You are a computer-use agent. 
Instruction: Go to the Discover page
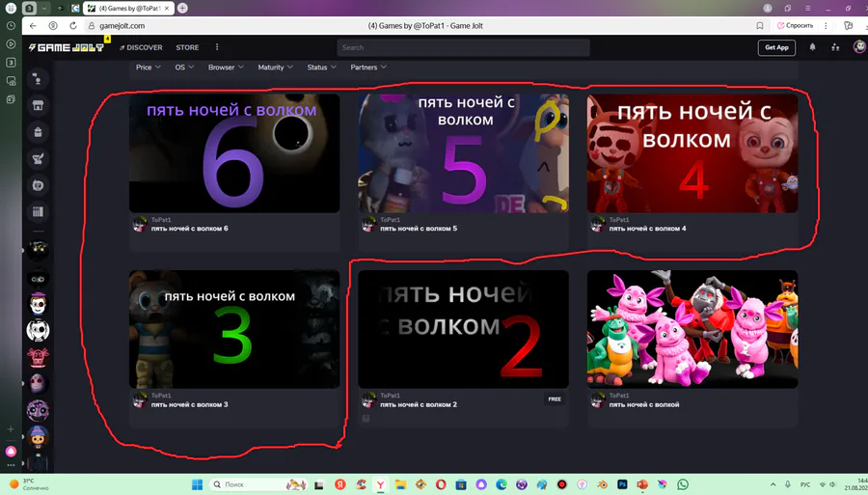click(141, 47)
